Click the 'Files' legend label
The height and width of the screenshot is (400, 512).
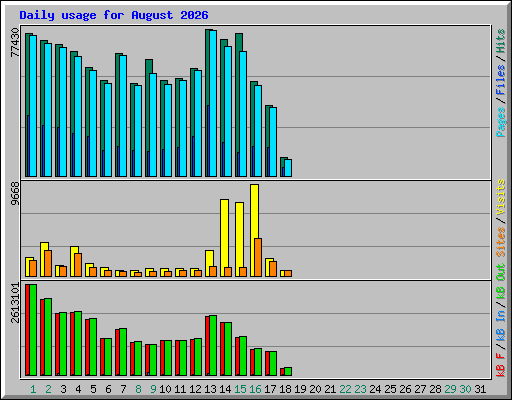tap(501, 79)
